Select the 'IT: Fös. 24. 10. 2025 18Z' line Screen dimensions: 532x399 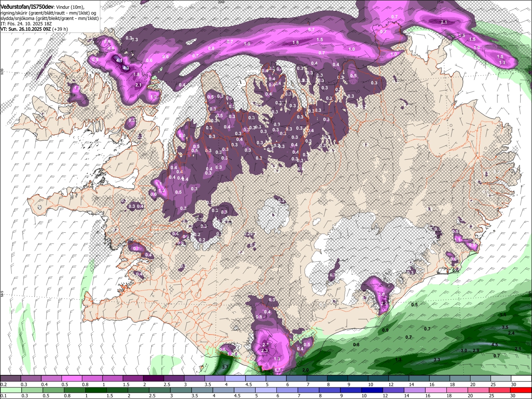26,24
